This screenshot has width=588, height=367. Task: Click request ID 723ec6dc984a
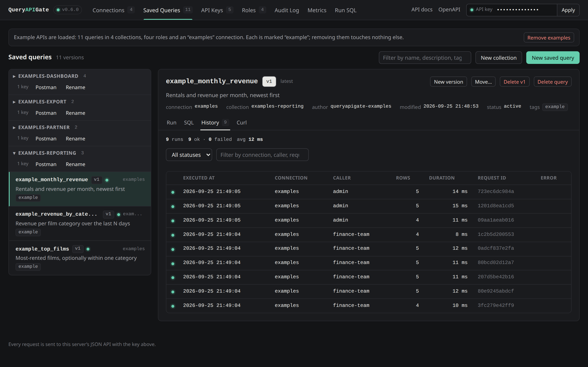pos(496,191)
